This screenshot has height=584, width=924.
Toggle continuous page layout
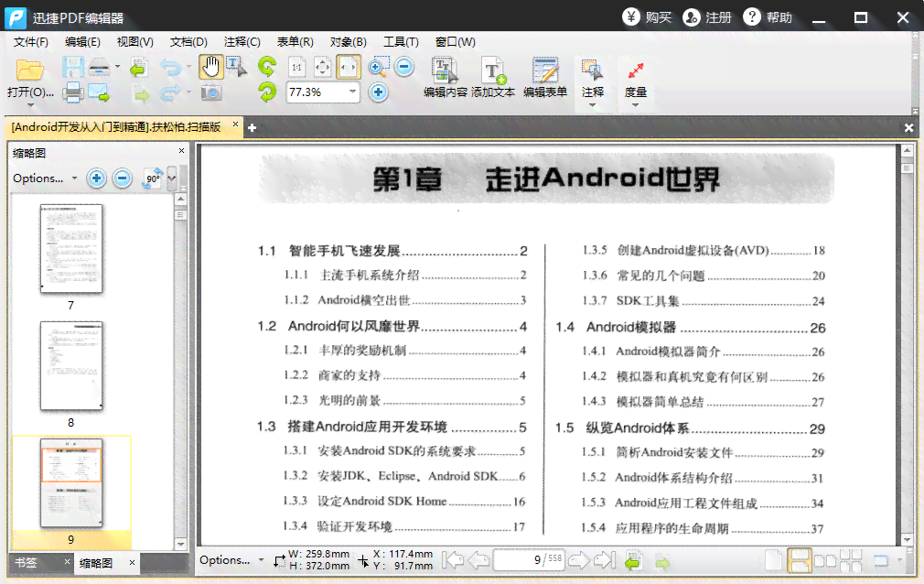799,560
